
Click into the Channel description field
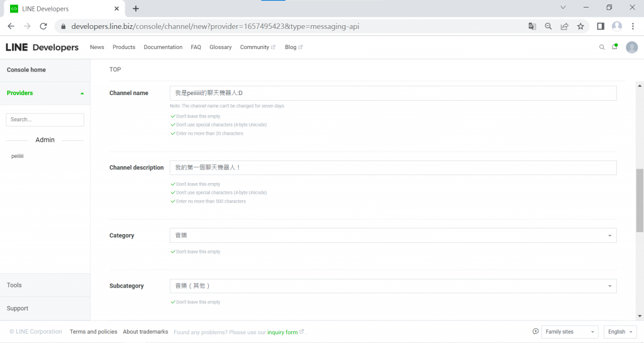point(393,167)
